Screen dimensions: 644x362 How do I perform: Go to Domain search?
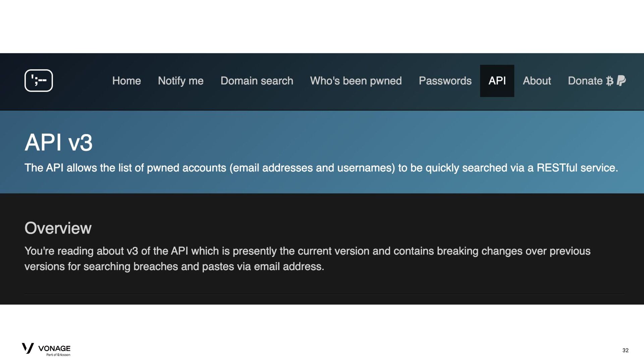(x=257, y=81)
